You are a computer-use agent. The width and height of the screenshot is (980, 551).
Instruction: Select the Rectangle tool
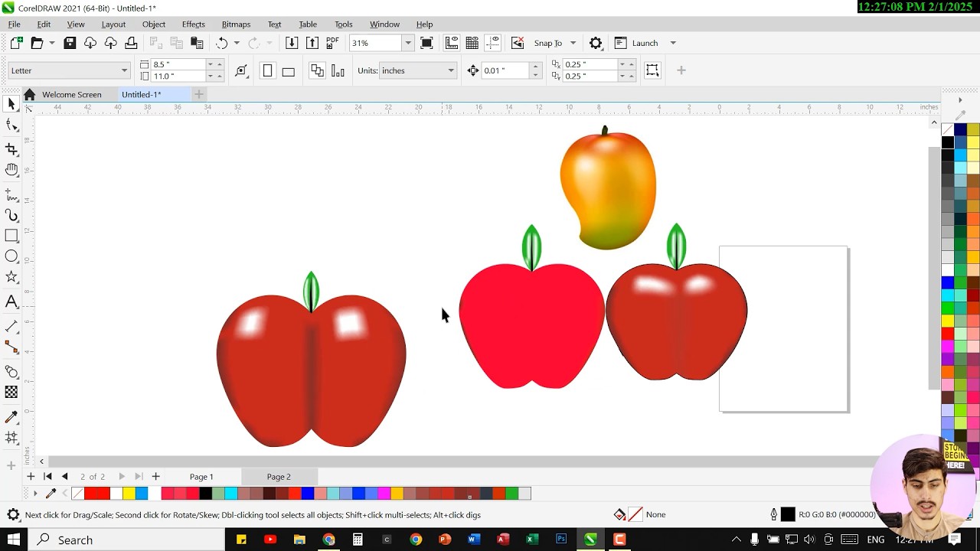click(x=11, y=236)
